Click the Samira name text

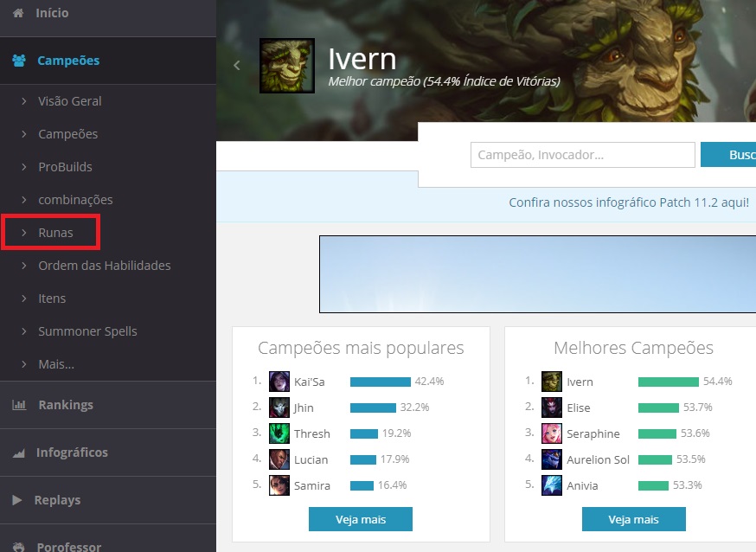tap(312, 486)
